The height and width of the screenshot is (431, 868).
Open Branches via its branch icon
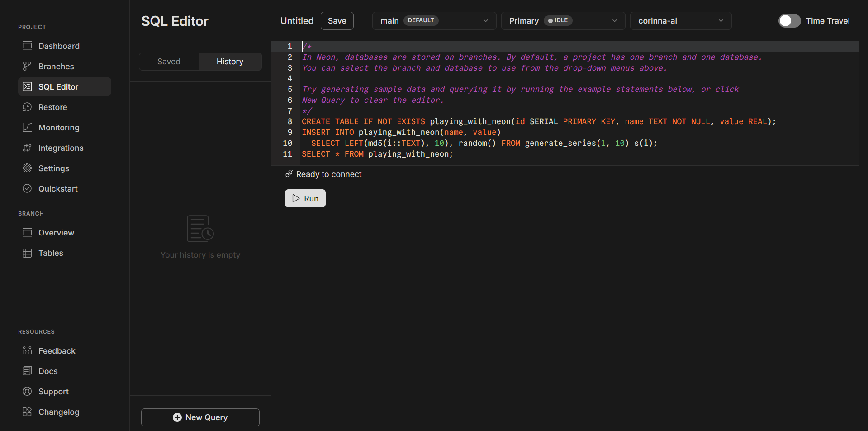[27, 66]
